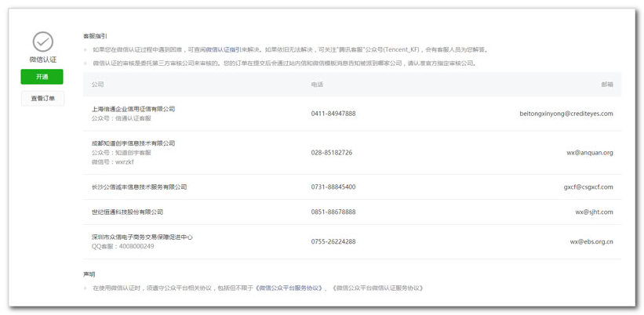Open 查看订单 to view orders
The height and width of the screenshot is (315, 644).
(42, 99)
